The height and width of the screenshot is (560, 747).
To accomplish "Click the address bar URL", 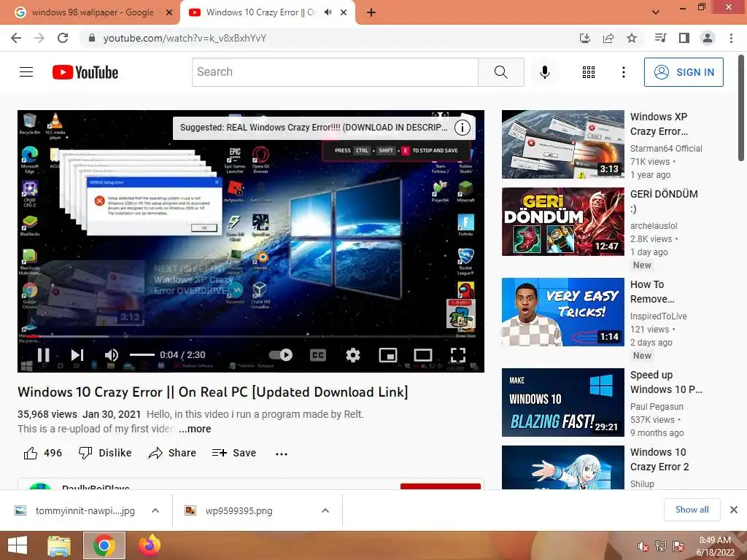I will tap(185, 38).
